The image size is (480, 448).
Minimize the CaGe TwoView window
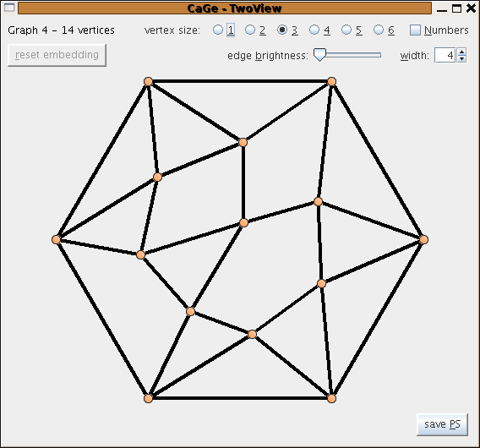(x=442, y=9)
